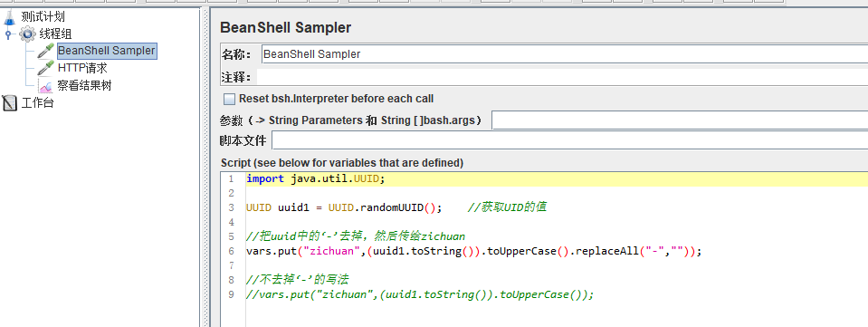Select the 工作台 tree item
Screen dimensions: 868x327
pyautogui.click(x=38, y=103)
